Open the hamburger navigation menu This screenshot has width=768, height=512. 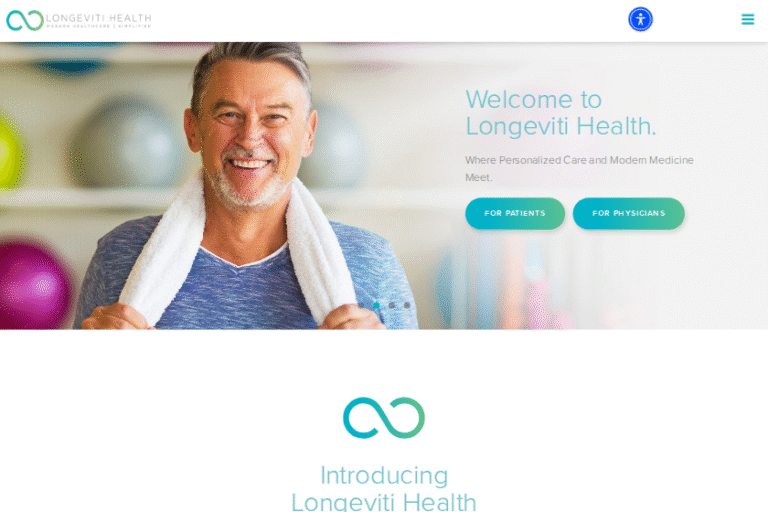[x=747, y=19]
